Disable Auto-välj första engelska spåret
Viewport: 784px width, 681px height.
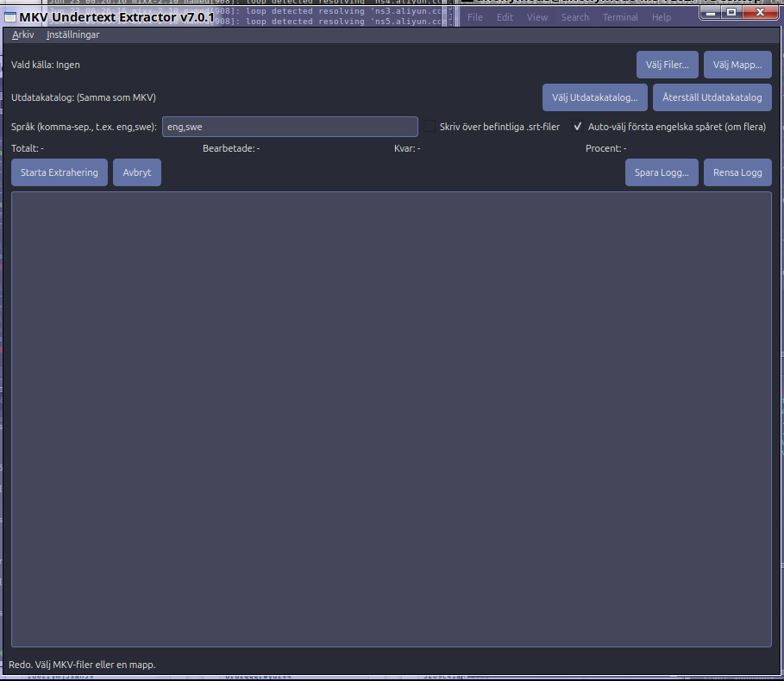coord(577,126)
